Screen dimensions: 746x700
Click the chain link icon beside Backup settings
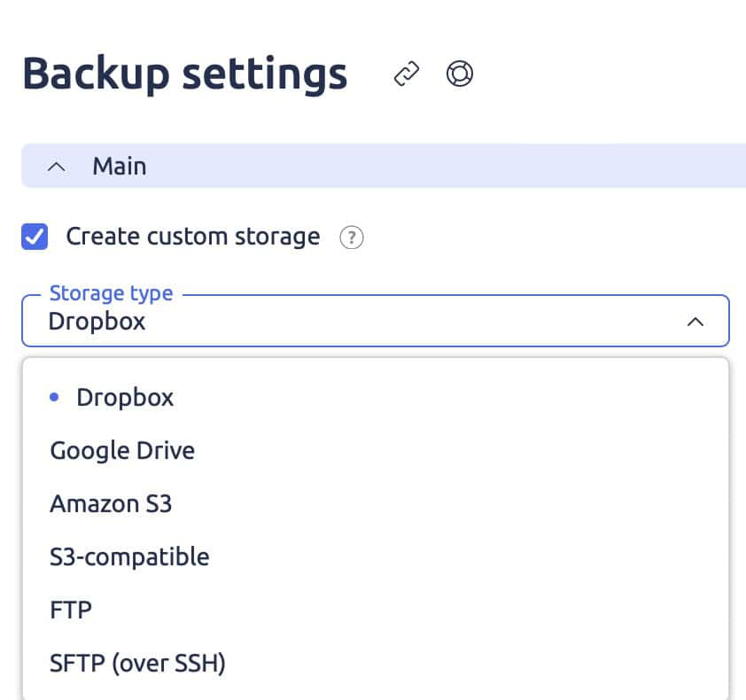tap(407, 74)
